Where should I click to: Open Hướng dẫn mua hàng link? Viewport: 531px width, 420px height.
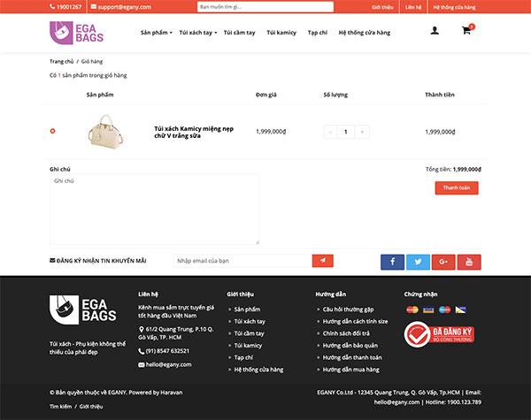pyautogui.click(x=350, y=370)
